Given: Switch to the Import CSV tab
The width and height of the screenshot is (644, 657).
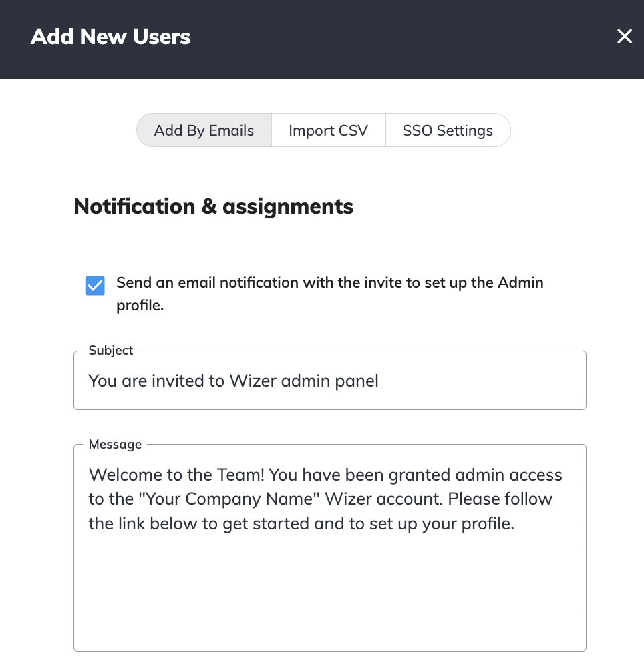Looking at the screenshot, I should (x=328, y=130).
